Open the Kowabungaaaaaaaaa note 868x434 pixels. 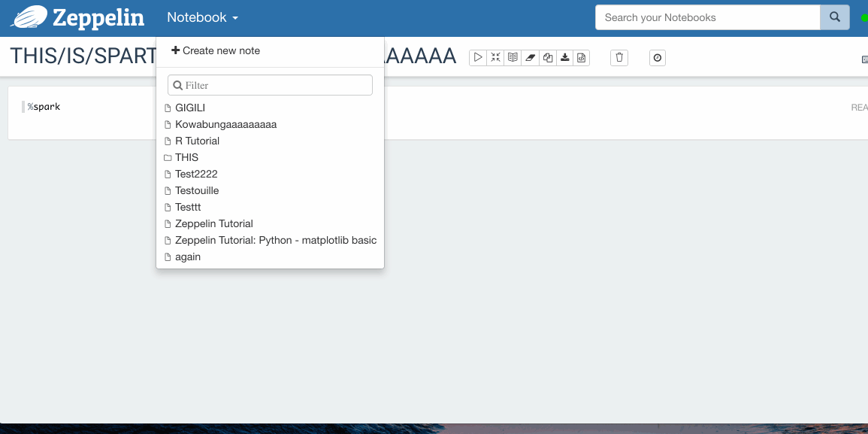click(225, 124)
